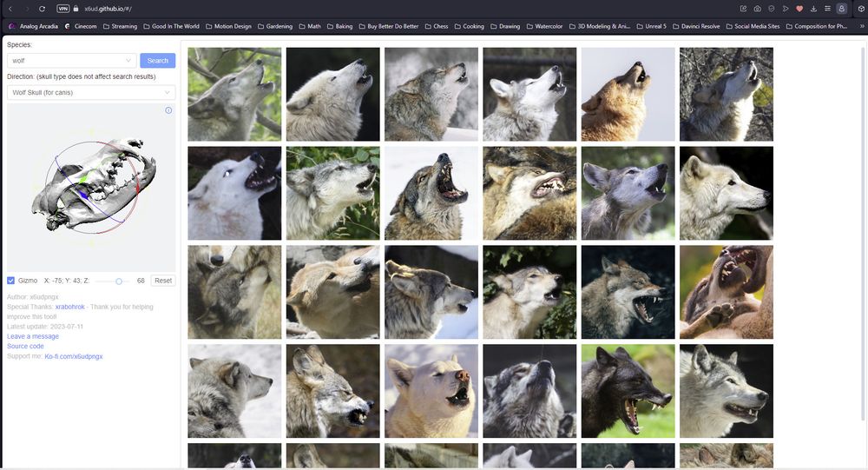Click the slider handle next to value 68
This screenshot has width=868, height=470.
(x=118, y=281)
